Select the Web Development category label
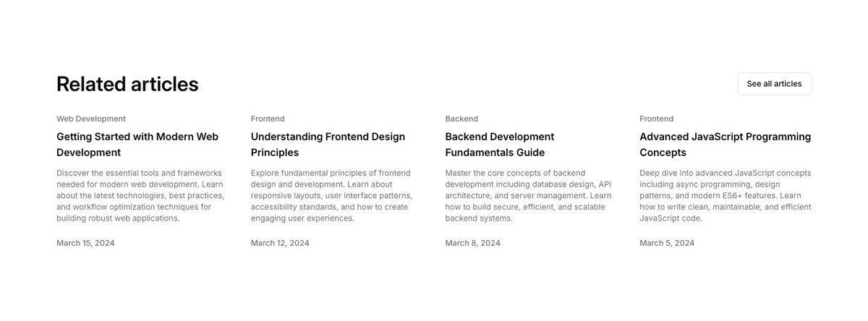This screenshot has height=321, width=868. 91,119
